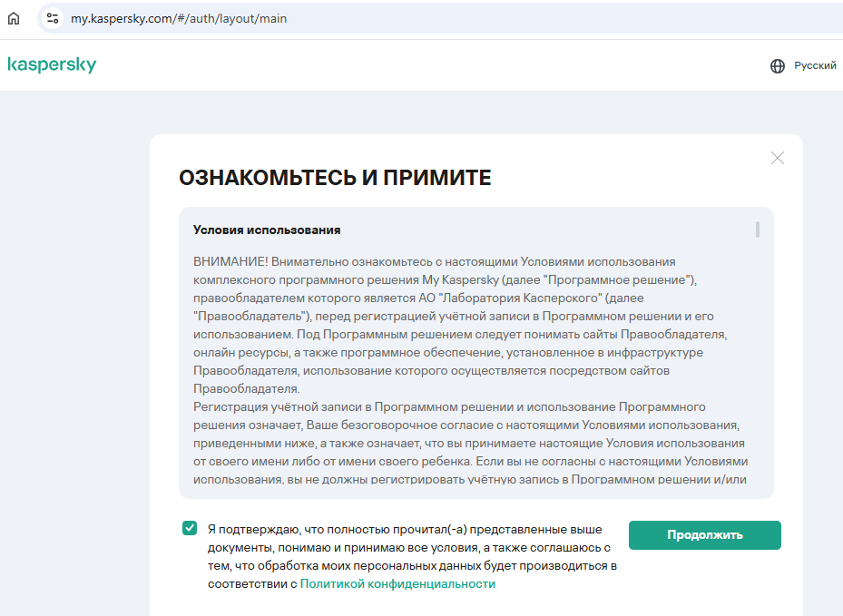Click the terms text scrollbar thumb

[x=758, y=230]
